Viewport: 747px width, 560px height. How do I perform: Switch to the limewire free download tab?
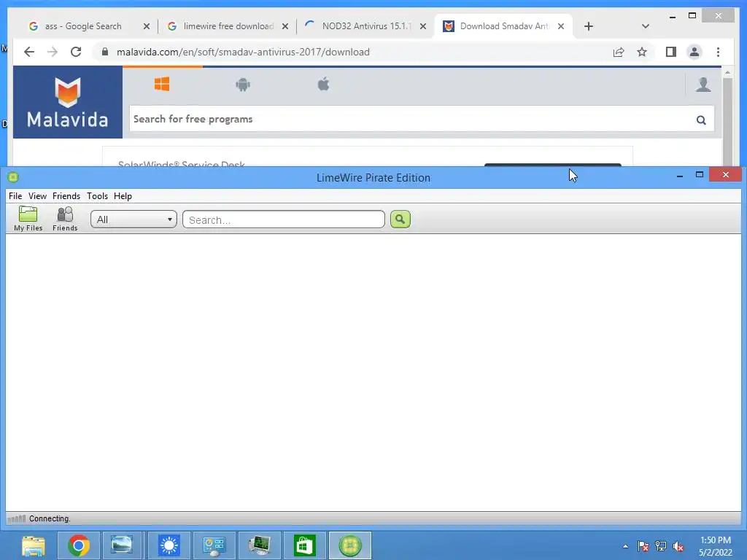click(x=228, y=26)
